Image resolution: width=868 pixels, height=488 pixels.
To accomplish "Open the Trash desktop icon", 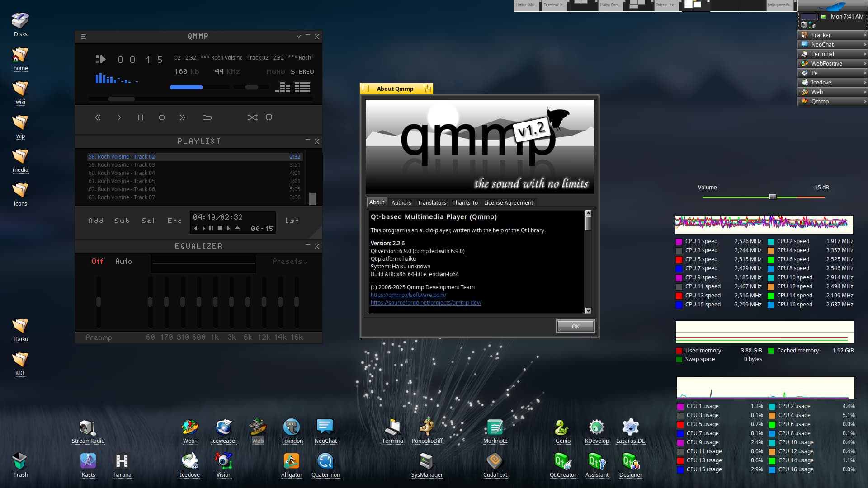I will pos(20,465).
